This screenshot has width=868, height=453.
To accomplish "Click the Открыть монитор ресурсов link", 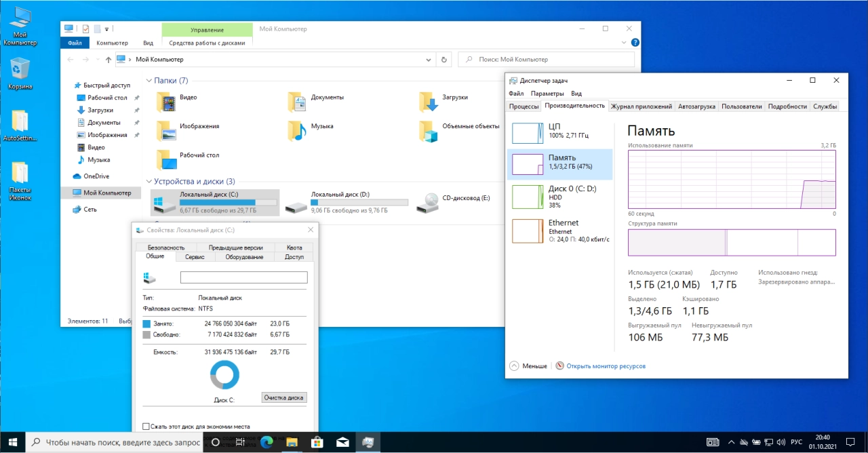I will tap(606, 366).
